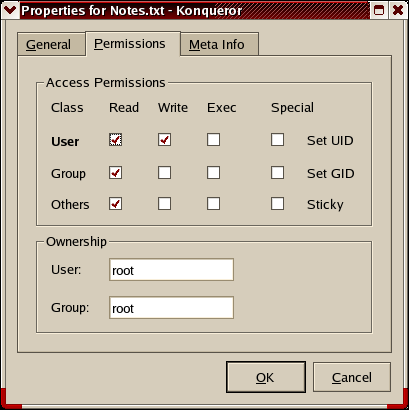The width and height of the screenshot is (409, 410).
Task: Toggle the Sticky bit checkbox
Action: (277, 204)
